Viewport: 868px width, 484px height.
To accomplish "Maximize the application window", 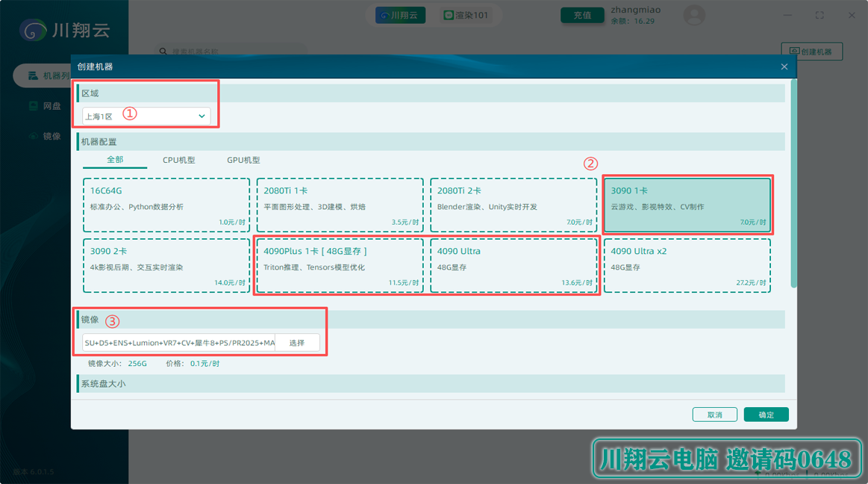I will 819,16.
